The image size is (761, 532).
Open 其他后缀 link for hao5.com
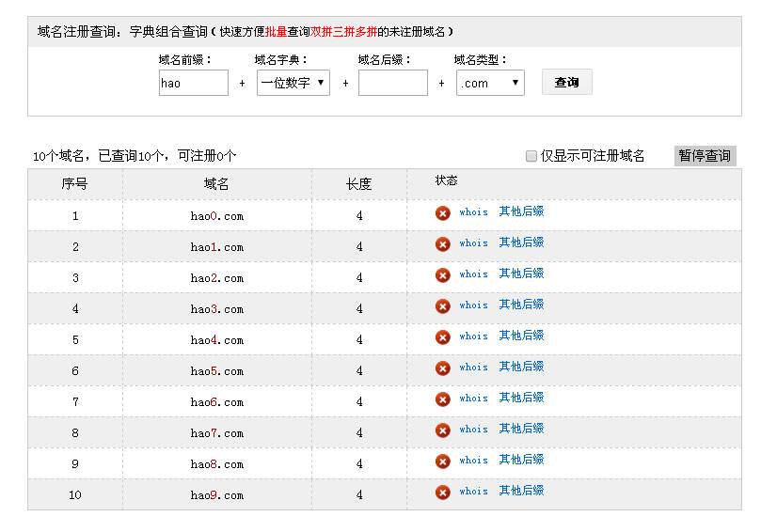tap(522, 367)
